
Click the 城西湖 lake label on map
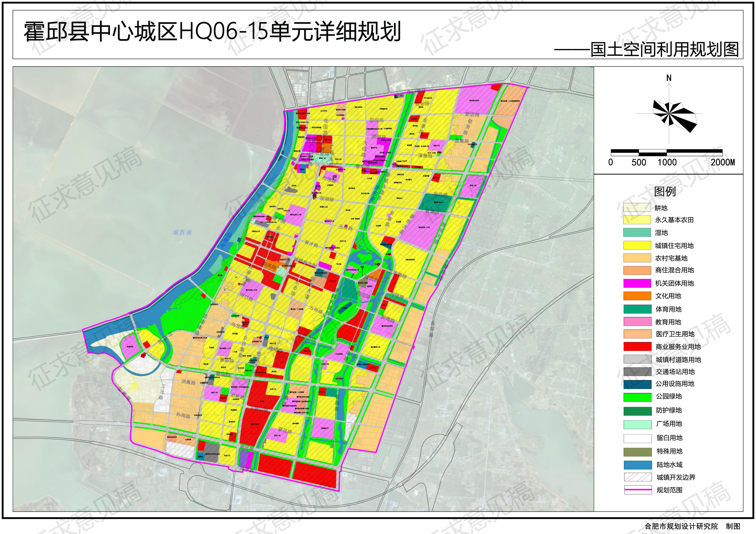[182, 232]
